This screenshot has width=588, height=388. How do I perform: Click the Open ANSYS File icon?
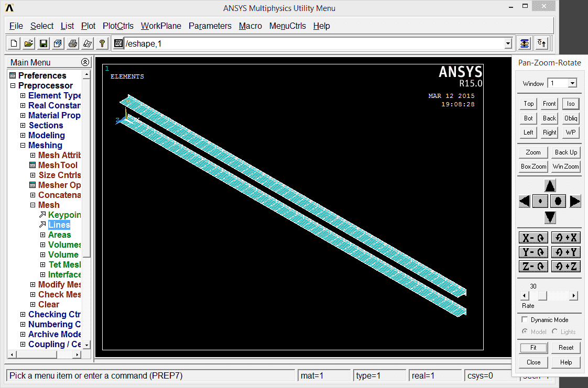pyautogui.click(x=28, y=43)
